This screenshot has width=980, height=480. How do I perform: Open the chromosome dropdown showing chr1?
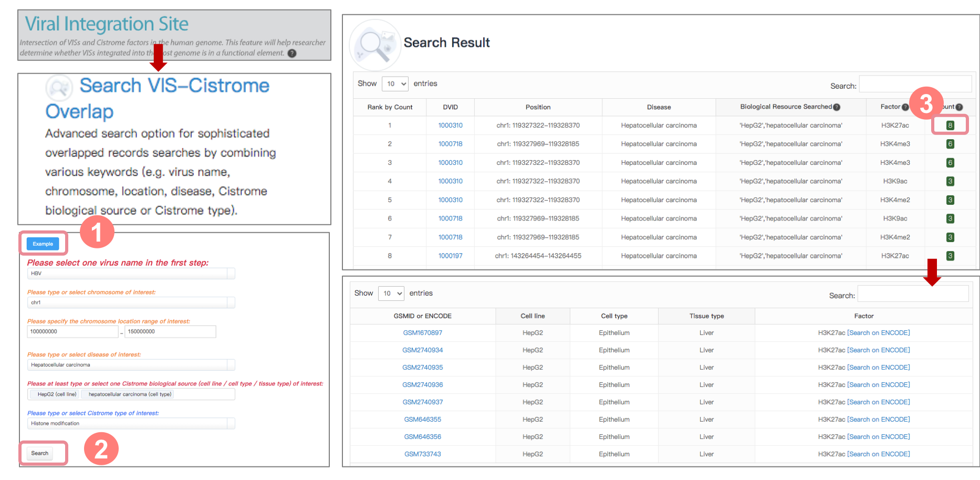coord(131,302)
